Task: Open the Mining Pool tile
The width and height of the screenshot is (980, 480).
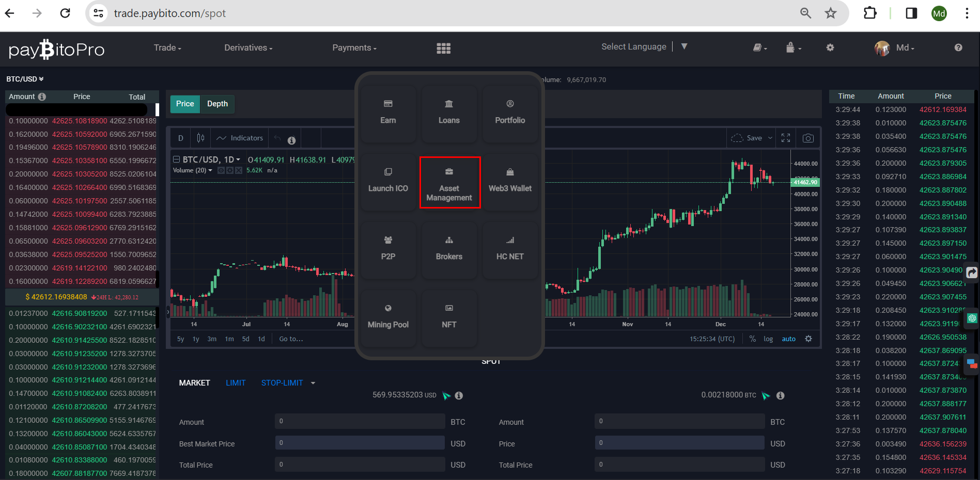Action: 388,318
